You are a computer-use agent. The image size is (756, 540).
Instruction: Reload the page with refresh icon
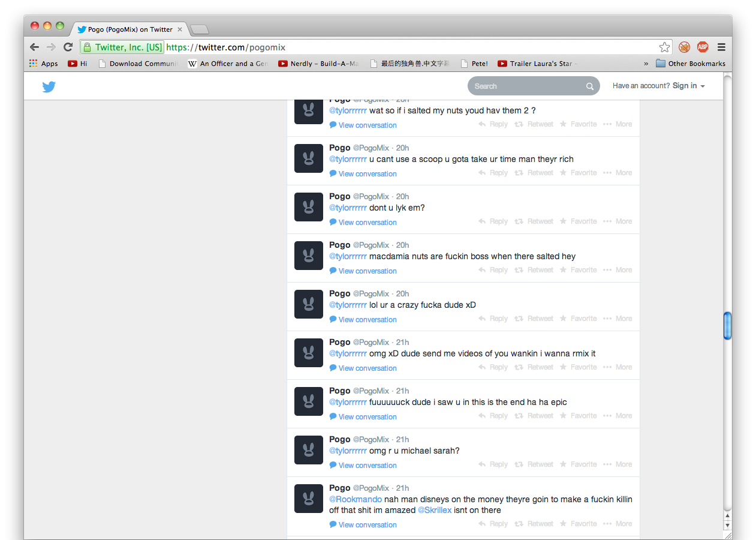tap(68, 47)
